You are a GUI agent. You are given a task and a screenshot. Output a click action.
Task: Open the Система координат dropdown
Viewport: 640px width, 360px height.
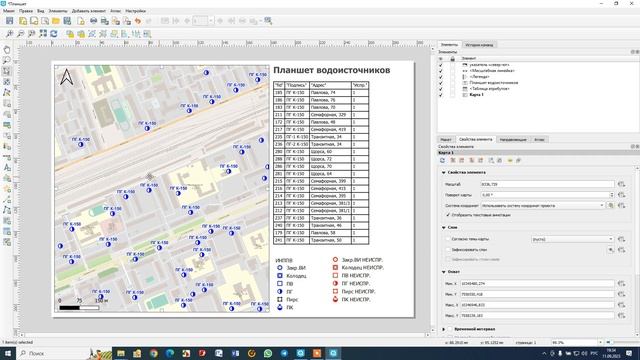[x=543, y=206]
